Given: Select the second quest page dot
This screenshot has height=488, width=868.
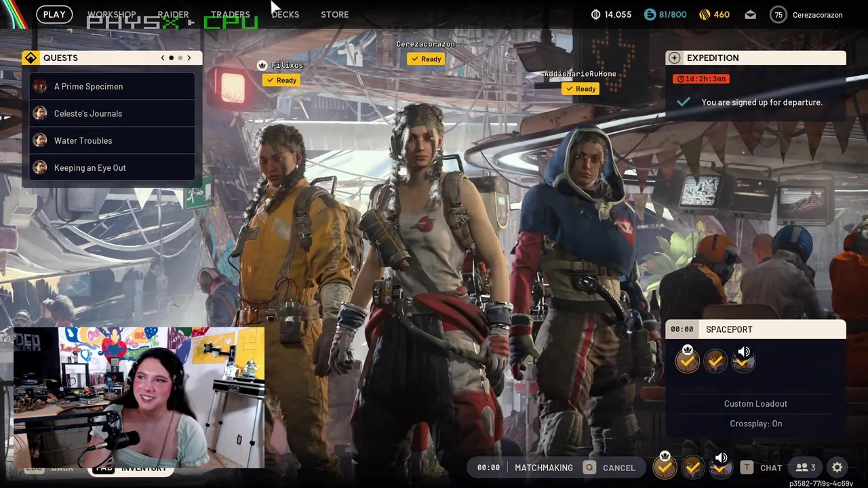Looking at the screenshot, I should tap(180, 58).
